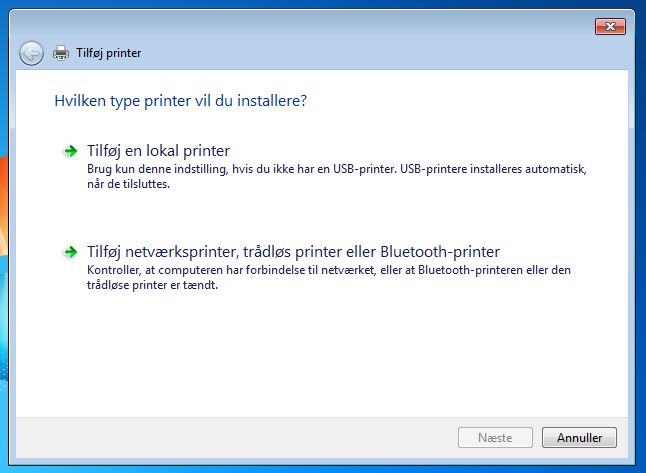The width and height of the screenshot is (646, 473).
Task: Click the text line når de tilsluttes
Action: [128, 184]
